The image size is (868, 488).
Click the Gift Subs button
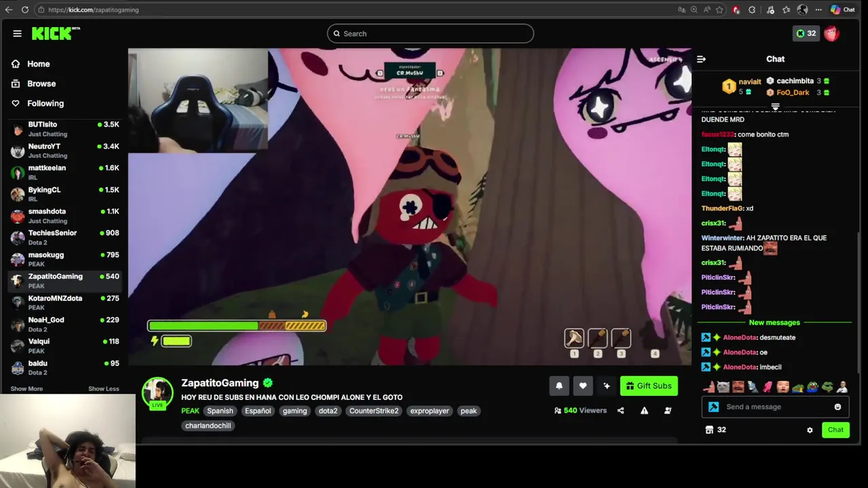click(649, 386)
